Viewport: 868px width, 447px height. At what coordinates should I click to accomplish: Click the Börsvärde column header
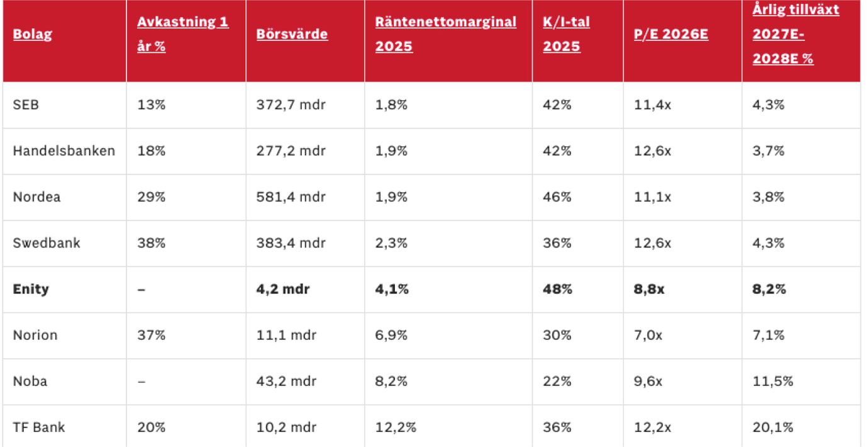coord(292,34)
